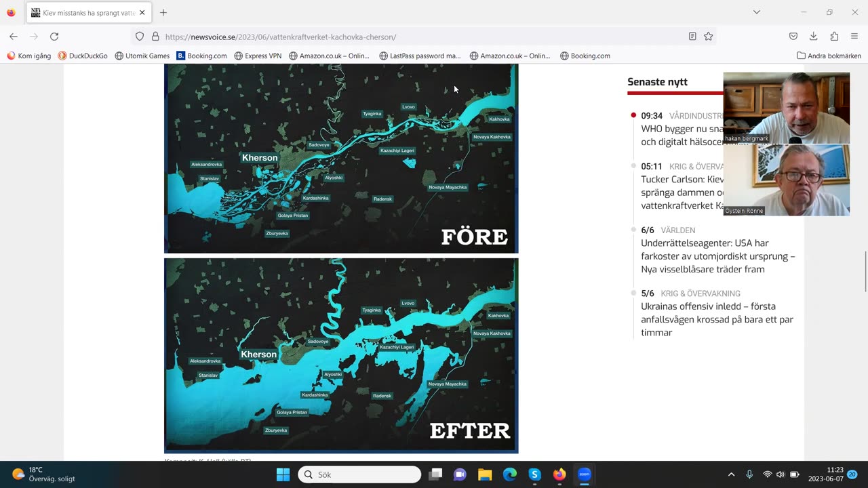Click the FÖRE map image
The height and width of the screenshot is (488, 868).
click(341, 158)
